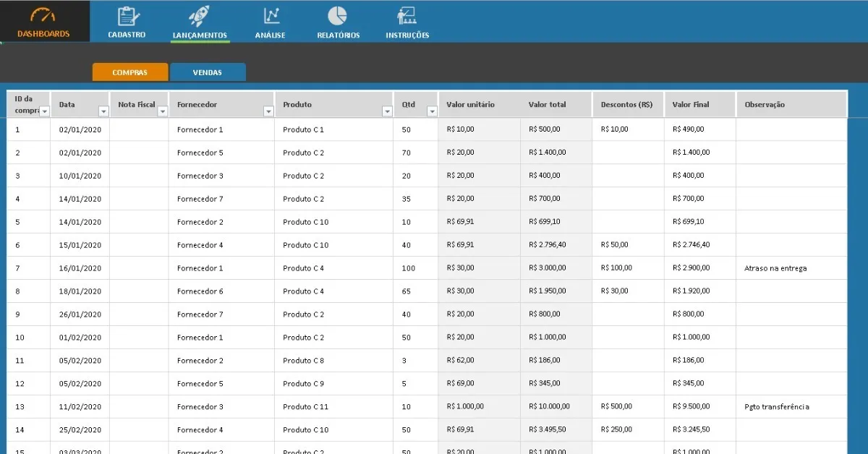Open the Dashboards gauge icon
868x454 pixels.
(x=44, y=15)
